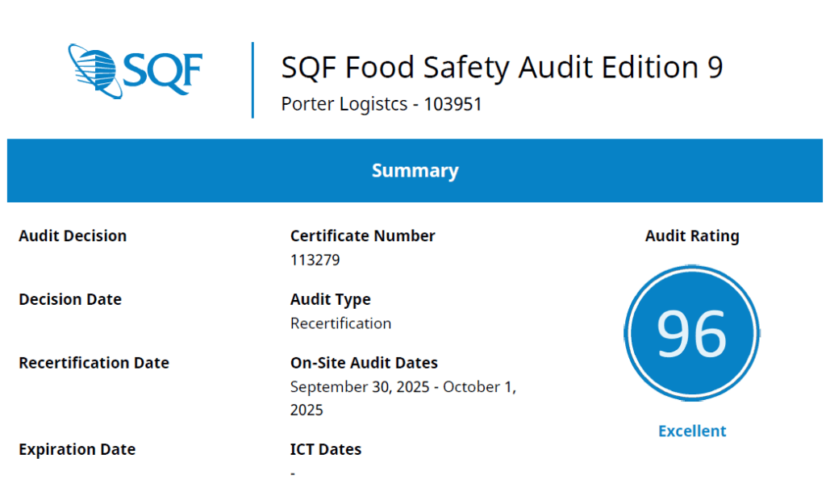This screenshot has width=826, height=504.
Task: Click the dash under ICT Dates
Action: 293,473
